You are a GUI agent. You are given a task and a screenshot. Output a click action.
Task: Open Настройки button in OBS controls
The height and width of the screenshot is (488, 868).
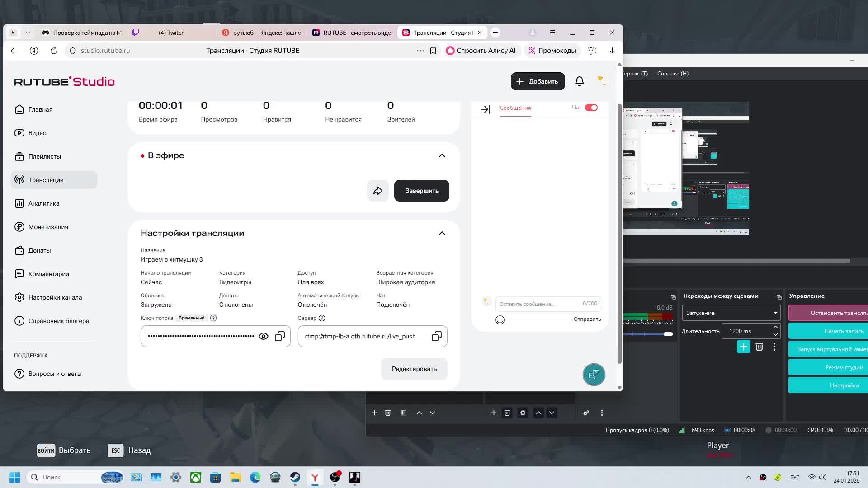click(x=828, y=385)
